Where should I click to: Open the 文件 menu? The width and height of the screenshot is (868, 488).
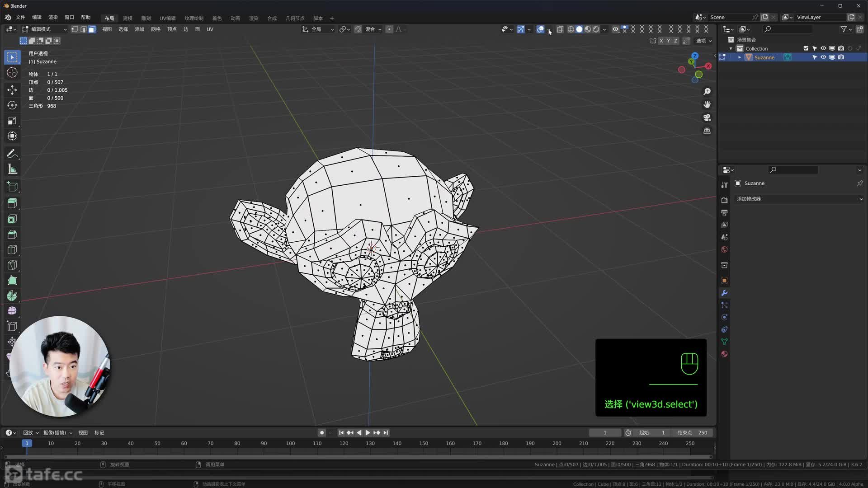click(x=20, y=17)
